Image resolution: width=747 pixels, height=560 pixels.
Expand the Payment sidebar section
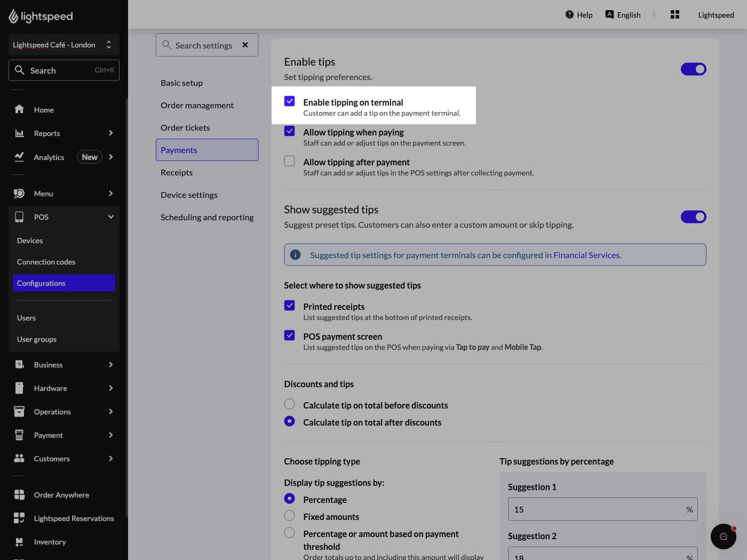[x=47, y=435]
